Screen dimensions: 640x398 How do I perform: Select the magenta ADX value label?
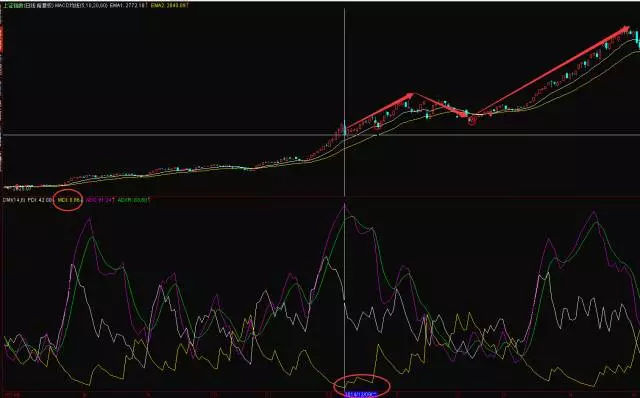click(99, 200)
